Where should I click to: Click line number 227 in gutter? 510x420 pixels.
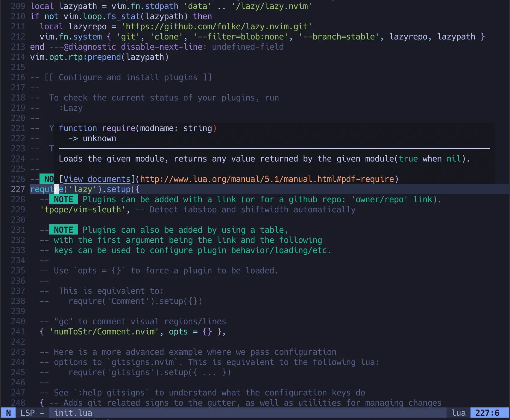pyautogui.click(x=17, y=189)
